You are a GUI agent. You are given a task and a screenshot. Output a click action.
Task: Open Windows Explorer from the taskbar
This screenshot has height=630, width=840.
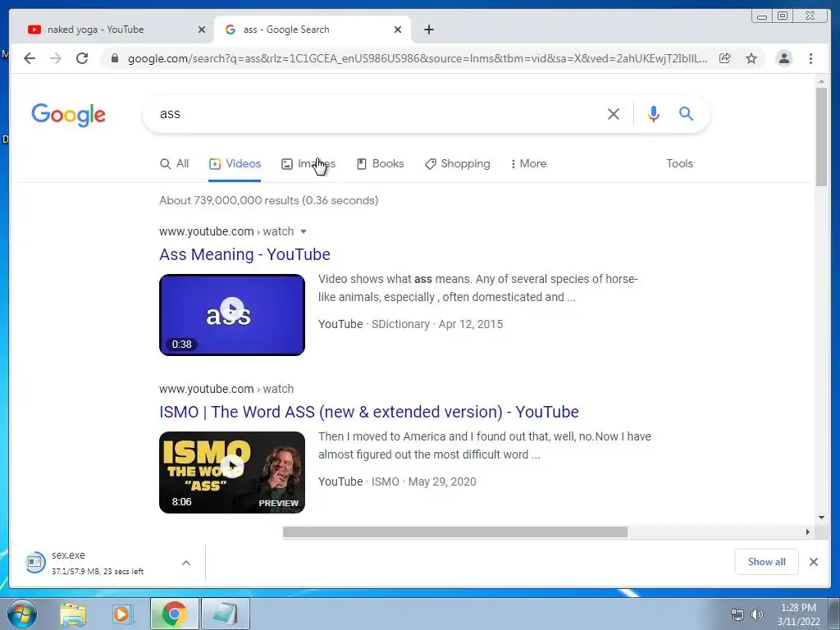(x=73, y=614)
